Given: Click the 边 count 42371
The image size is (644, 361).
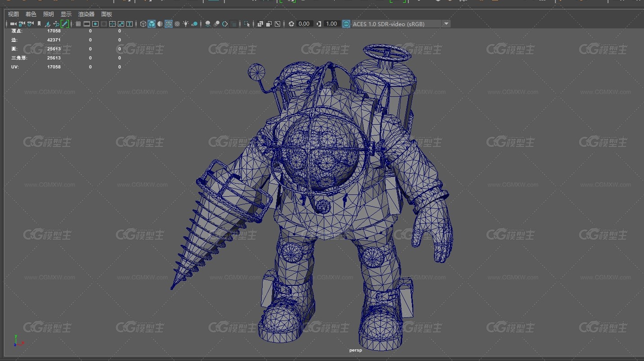Looking at the screenshot, I should click(x=54, y=40).
